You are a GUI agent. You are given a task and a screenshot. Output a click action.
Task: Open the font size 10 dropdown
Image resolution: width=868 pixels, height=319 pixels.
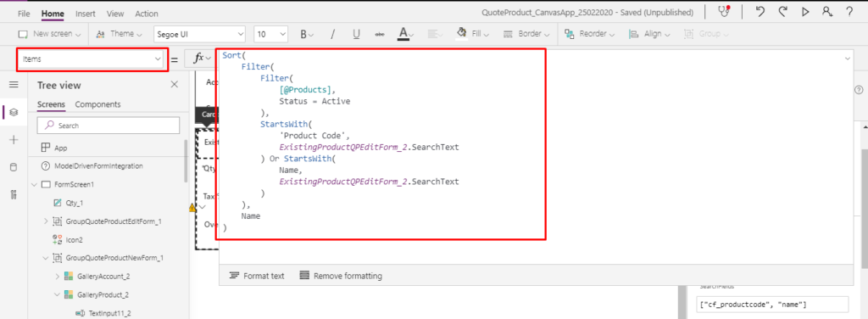click(270, 34)
